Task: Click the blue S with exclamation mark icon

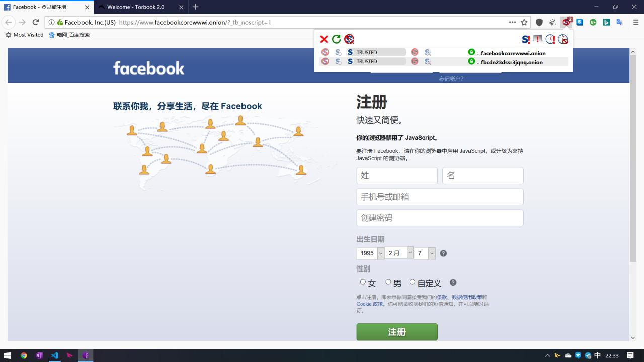Action: click(526, 39)
